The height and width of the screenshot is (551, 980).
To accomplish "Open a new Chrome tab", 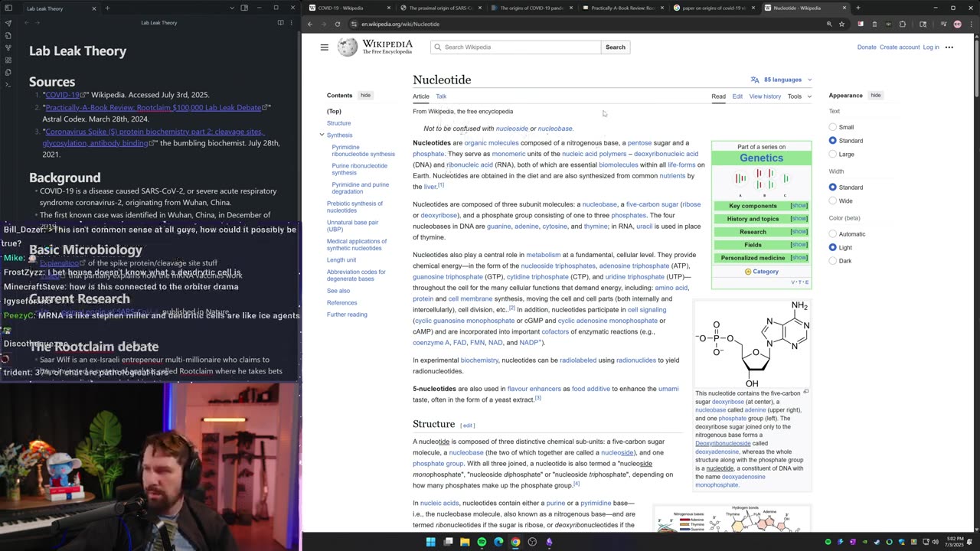I will [x=857, y=8].
